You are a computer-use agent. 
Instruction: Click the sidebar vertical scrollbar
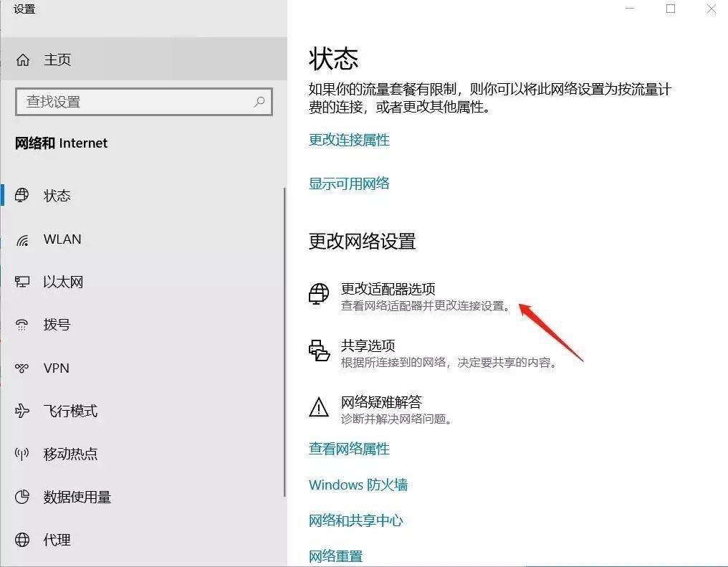(x=284, y=342)
